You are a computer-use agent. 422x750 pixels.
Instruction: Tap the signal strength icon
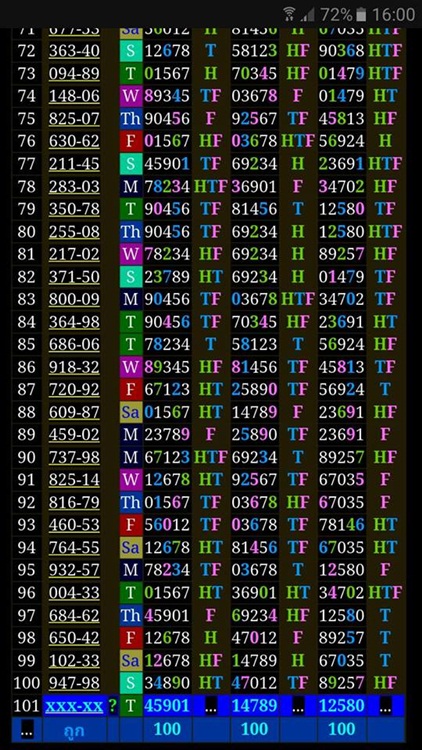[307, 15]
